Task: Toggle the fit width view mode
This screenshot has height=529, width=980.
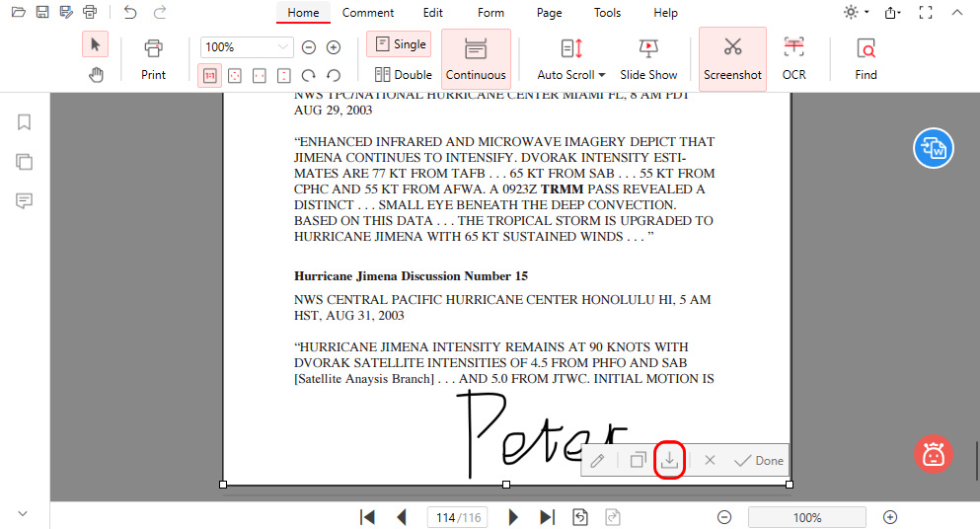Action: (x=259, y=76)
